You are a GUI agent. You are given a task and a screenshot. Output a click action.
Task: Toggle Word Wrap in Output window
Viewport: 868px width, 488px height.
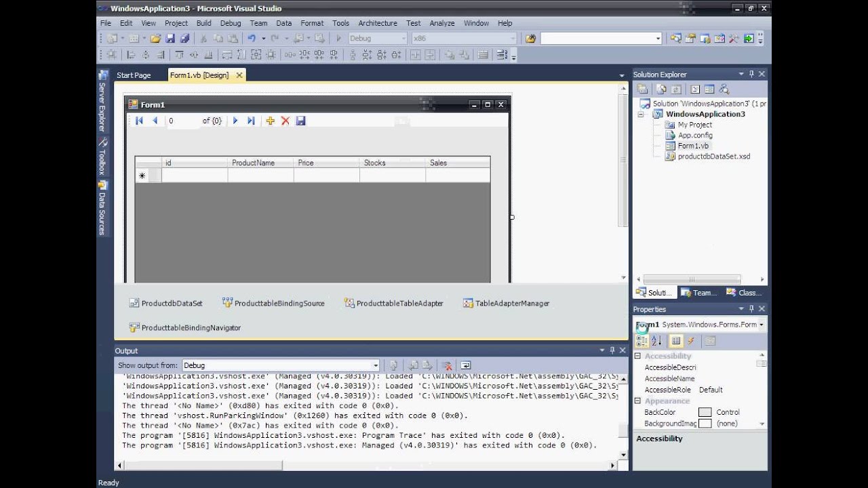coord(466,365)
